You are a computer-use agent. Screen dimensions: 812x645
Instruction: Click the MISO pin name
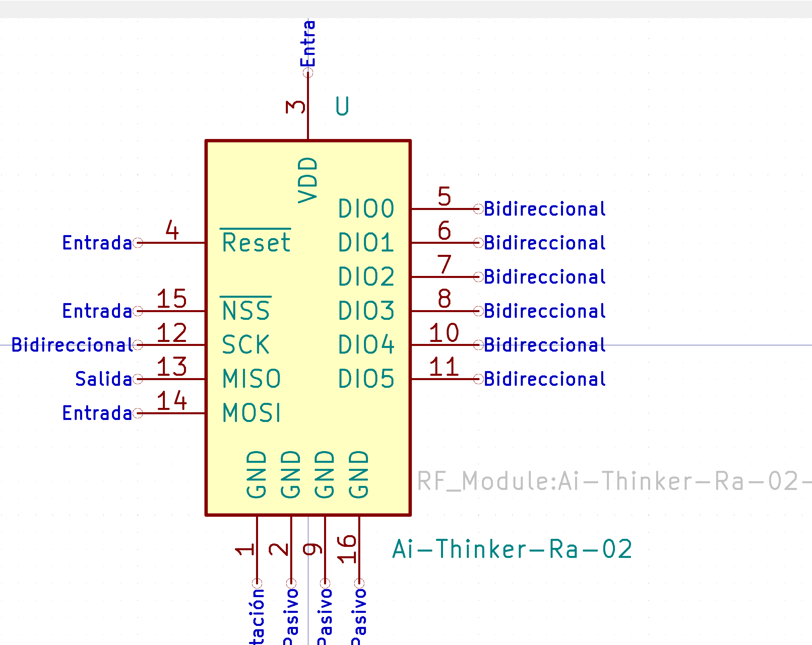[251, 378]
